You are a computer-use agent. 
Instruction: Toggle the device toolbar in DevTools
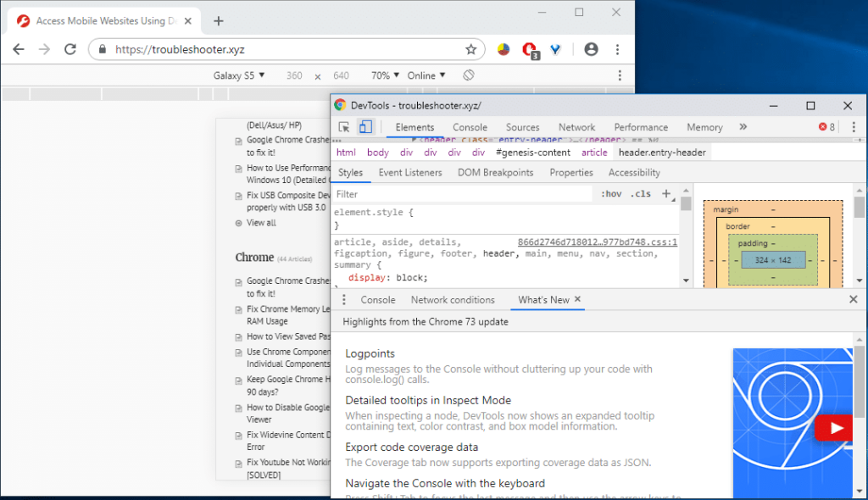(x=365, y=127)
